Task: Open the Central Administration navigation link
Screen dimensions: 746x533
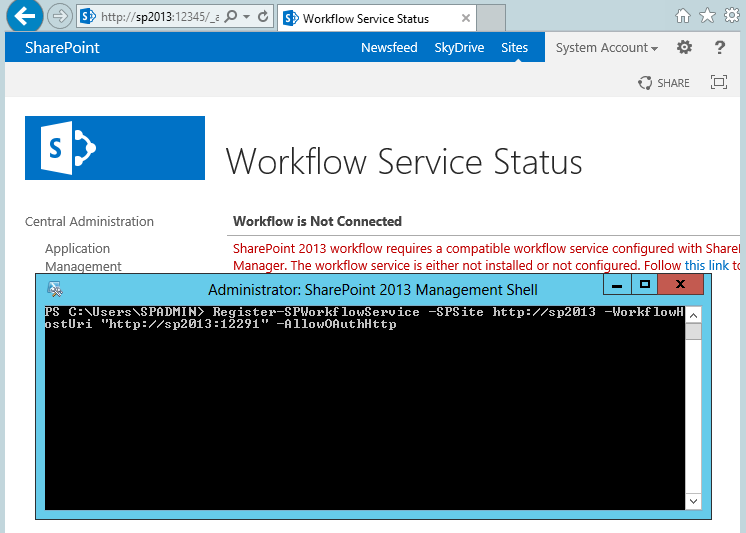Action: pyautogui.click(x=89, y=221)
